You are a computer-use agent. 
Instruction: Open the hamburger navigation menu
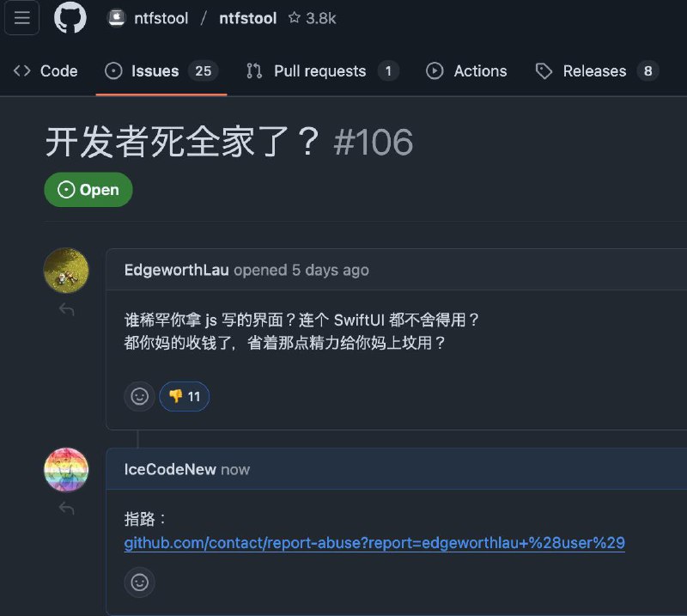tap(21, 18)
